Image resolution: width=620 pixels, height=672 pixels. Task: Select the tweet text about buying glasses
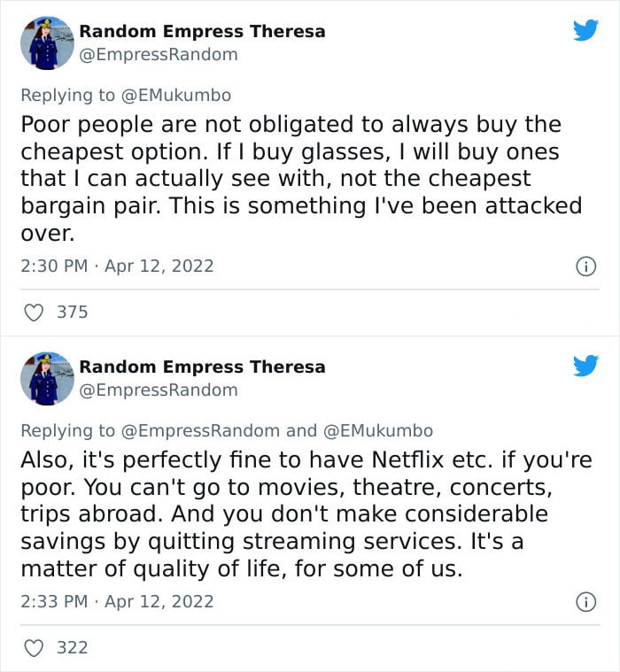pos(301,178)
